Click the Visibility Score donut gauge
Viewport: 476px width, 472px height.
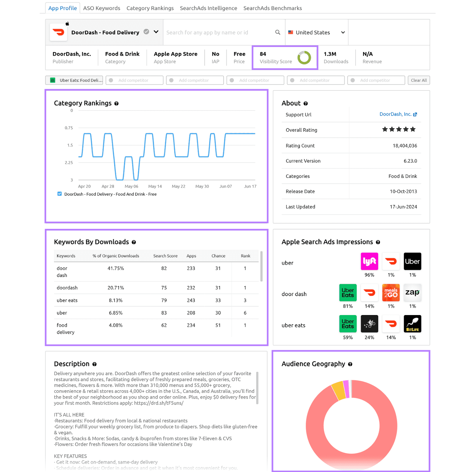[x=304, y=57]
